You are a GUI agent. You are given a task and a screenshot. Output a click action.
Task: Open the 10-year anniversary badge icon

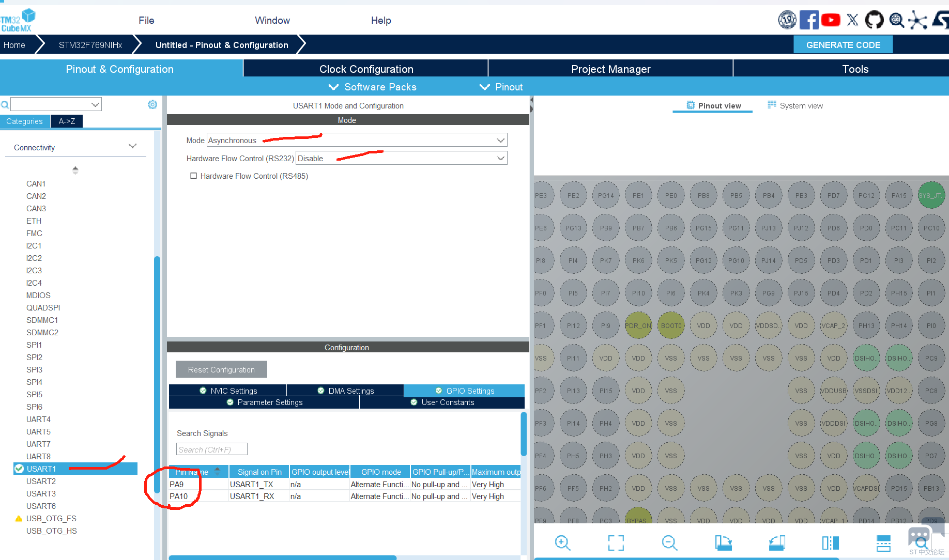(787, 20)
